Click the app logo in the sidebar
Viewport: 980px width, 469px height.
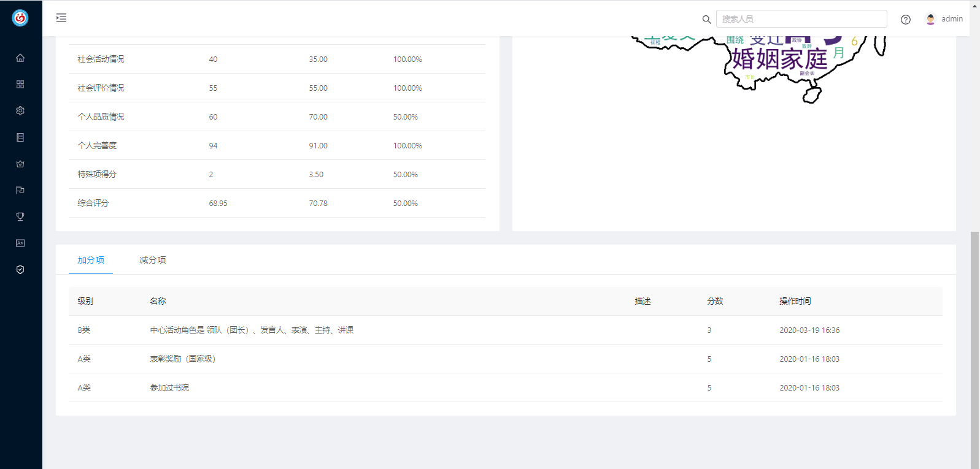(20, 18)
